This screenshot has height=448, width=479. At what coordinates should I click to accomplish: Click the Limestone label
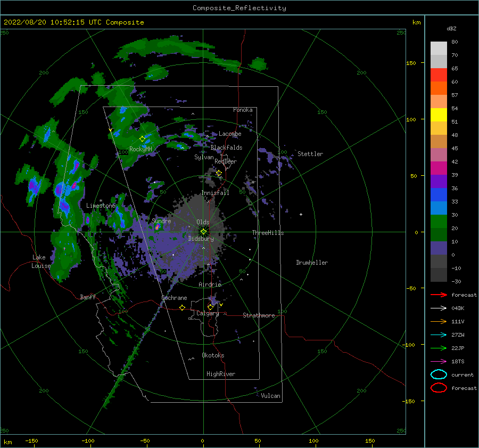101,206
